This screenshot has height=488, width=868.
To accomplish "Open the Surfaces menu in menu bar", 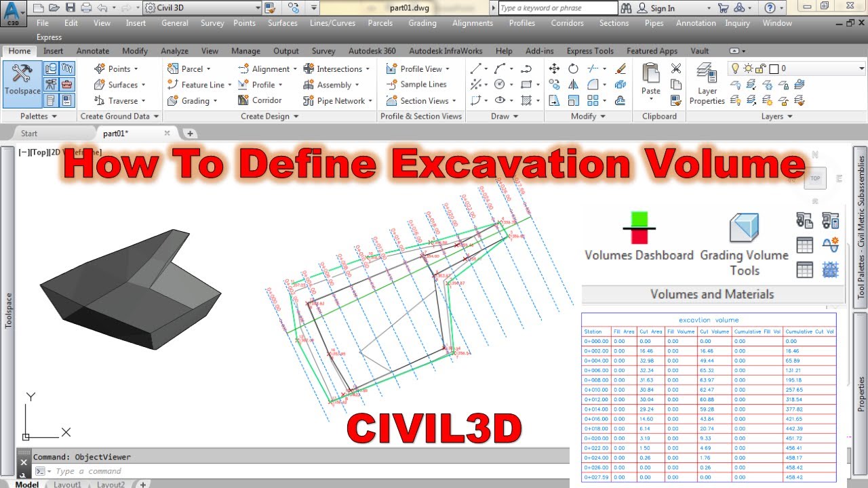I will (282, 23).
